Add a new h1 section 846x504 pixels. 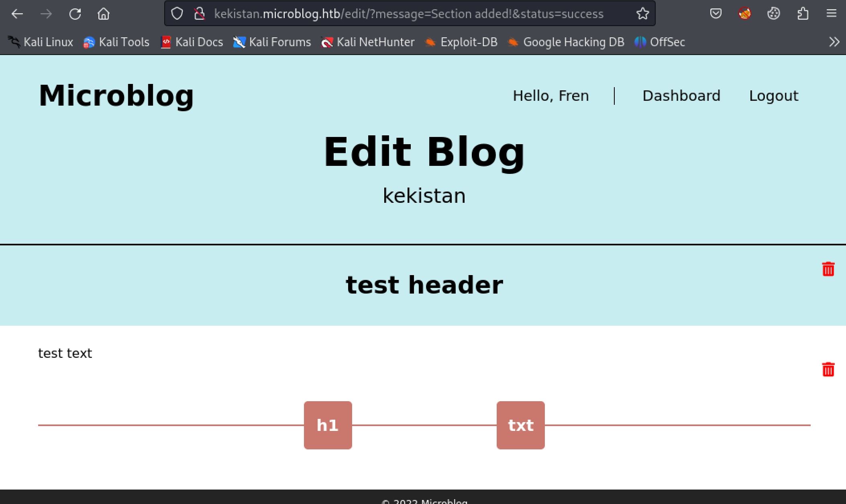coord(328,425)
